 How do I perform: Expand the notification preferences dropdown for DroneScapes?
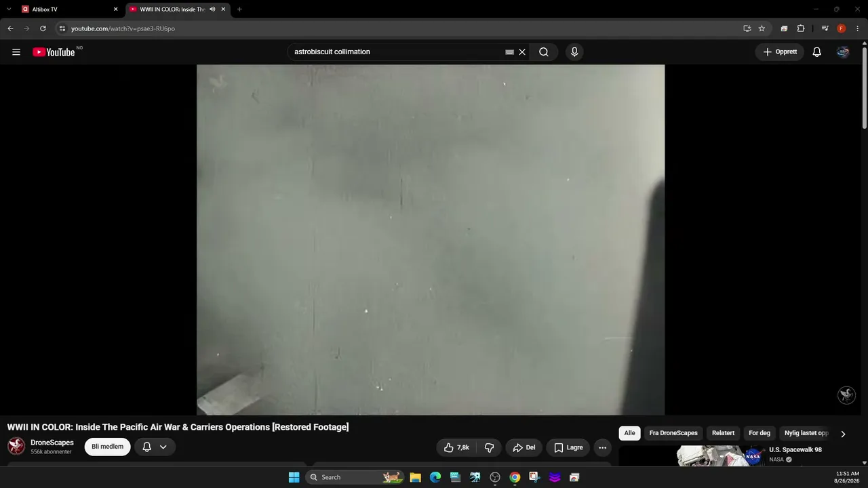tap(163, 447)
